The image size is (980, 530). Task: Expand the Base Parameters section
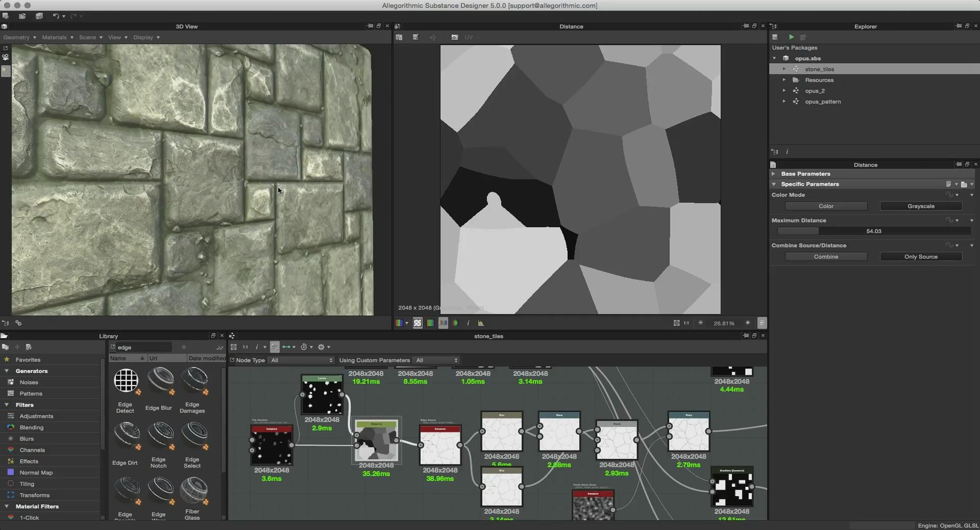point(774,174)
